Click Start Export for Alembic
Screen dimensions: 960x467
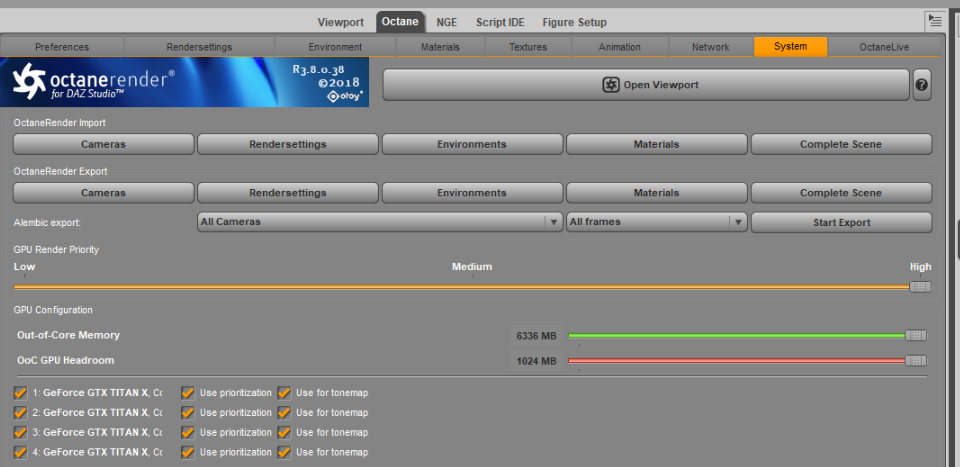[x=841, y=223]
